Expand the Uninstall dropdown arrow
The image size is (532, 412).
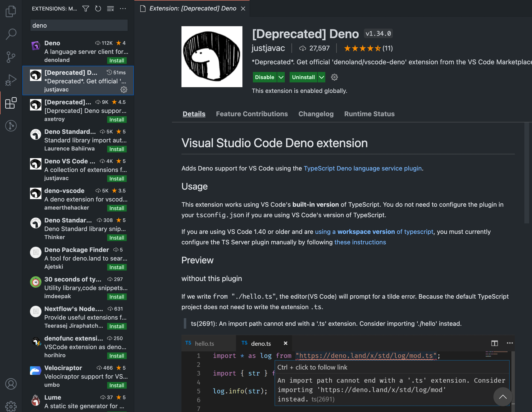pos(321,77)
